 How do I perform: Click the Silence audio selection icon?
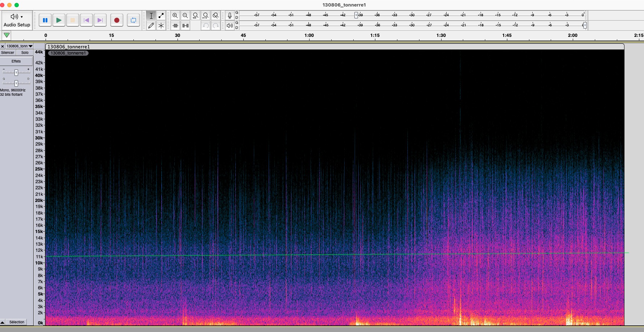[x=185, y=26]
